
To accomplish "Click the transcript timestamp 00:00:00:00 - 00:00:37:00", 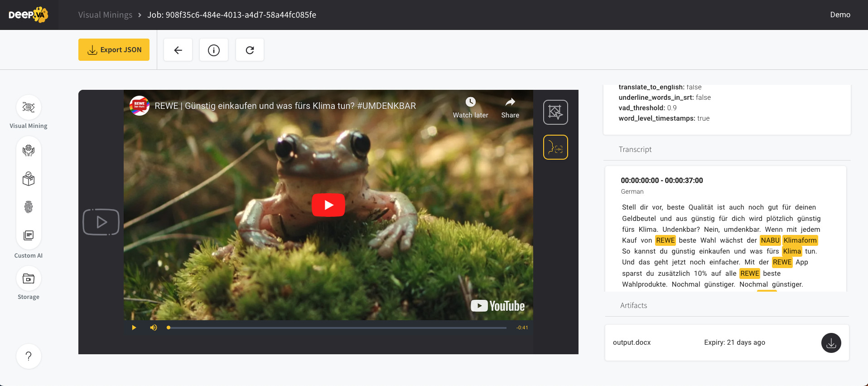I will click(x=662, y=181).
